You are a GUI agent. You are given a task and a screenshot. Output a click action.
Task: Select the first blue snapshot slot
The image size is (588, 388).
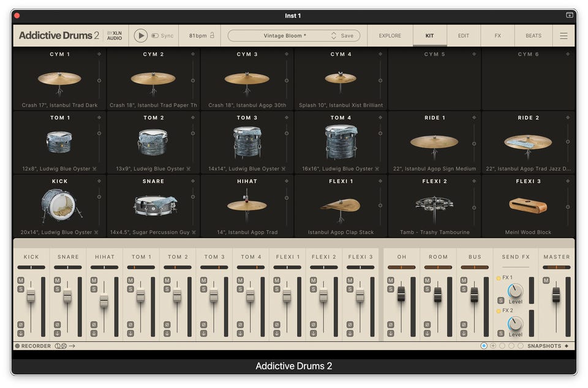point(484,346)
